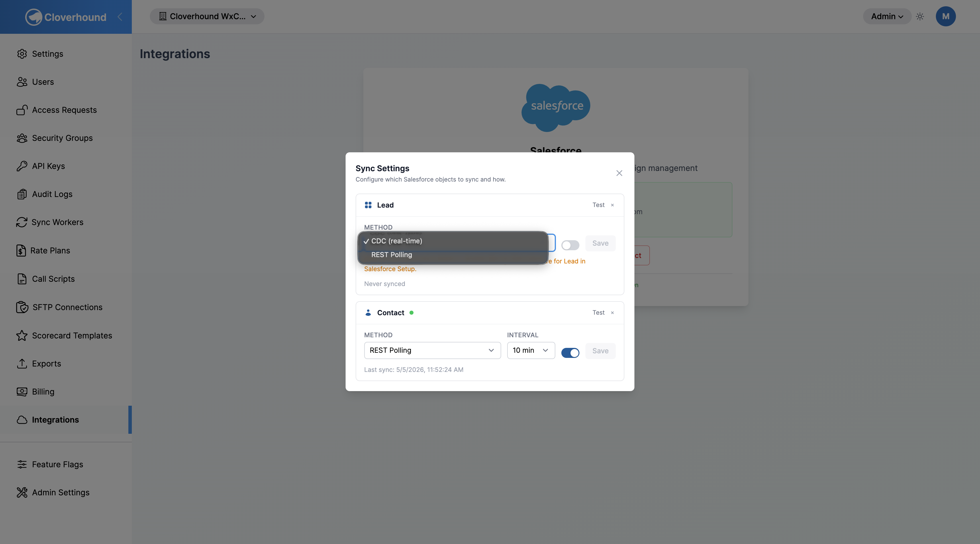980x544 pixels.
Task: Click the Cloverhound logo icon
Action: pos(34,17)
